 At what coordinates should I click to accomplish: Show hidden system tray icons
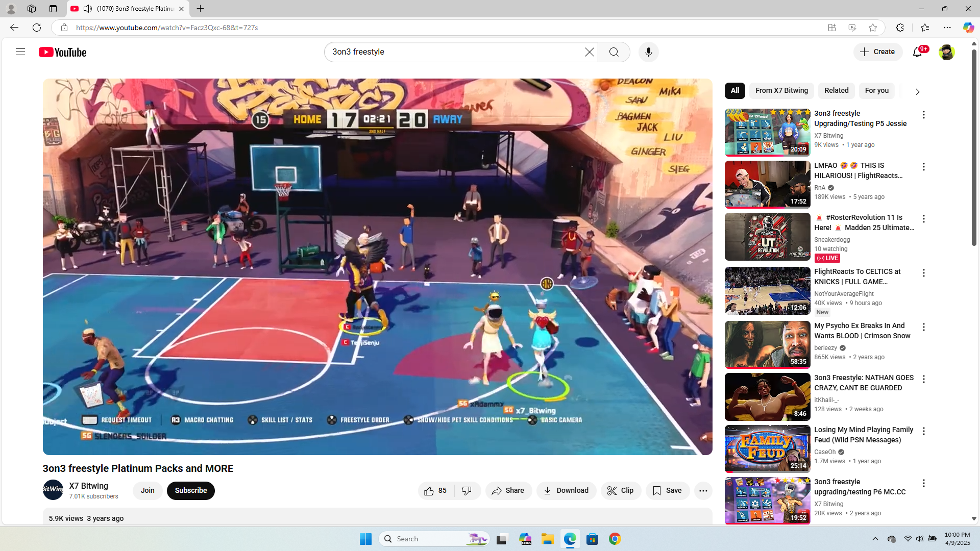[x=875, y=539]
